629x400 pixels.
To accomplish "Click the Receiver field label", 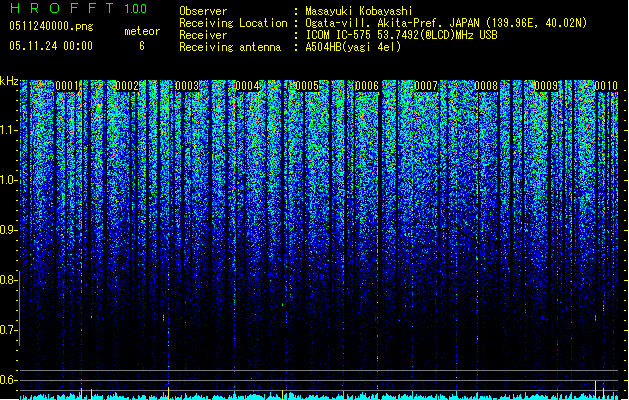I will [x=203, y=35].
